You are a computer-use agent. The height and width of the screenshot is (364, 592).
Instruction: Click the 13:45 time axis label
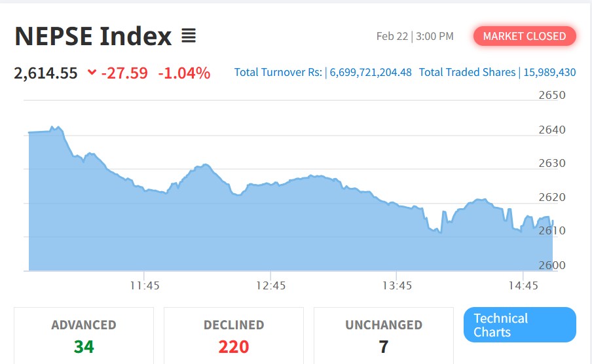pyautogui.click(x=397, y=285)
